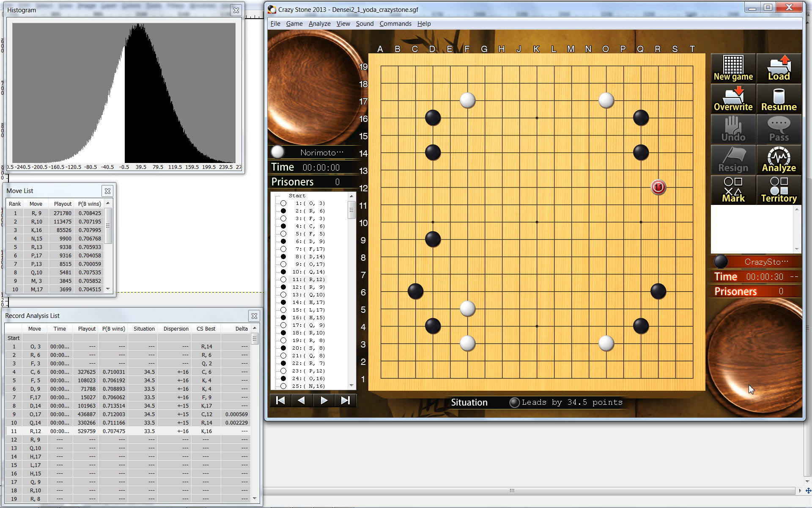Select Start node in the move tree
812x508 pixels.
297,196
